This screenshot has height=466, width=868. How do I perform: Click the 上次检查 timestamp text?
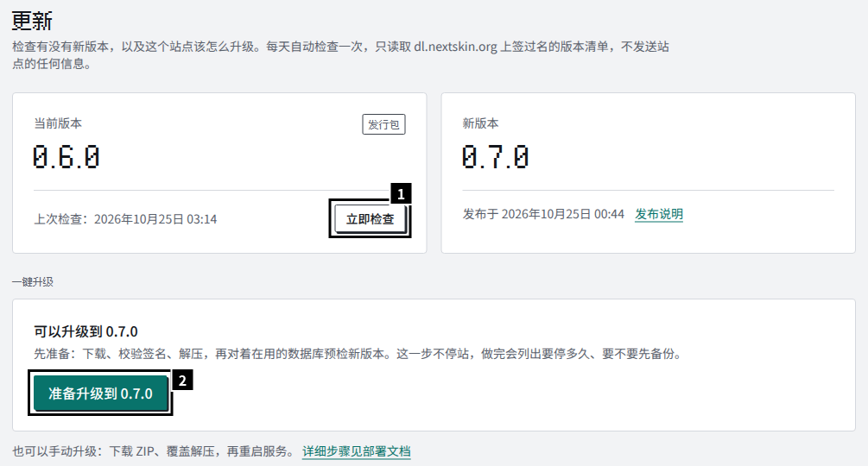125,219
